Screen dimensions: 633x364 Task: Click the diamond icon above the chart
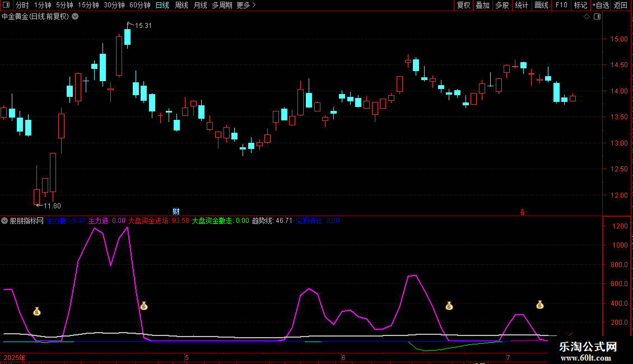587,17
